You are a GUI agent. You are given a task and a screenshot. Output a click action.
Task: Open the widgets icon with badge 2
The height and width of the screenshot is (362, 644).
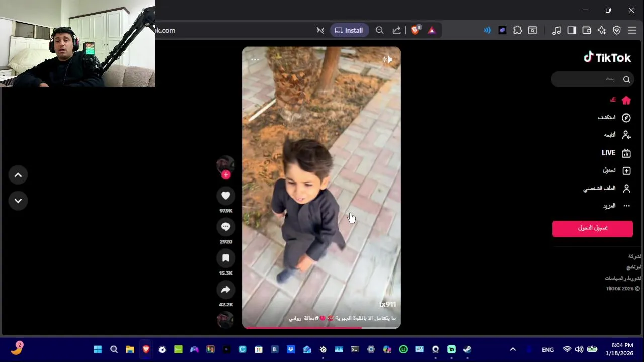[x=16, y=348]
